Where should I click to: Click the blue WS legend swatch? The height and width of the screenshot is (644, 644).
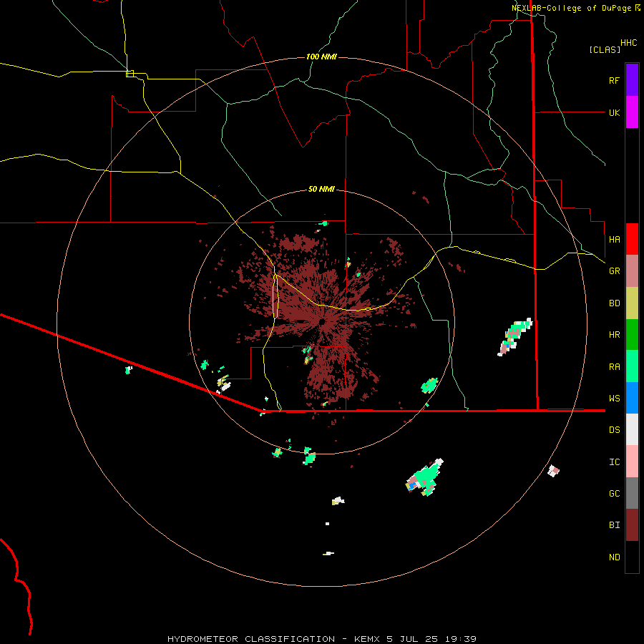coord(632,398)
